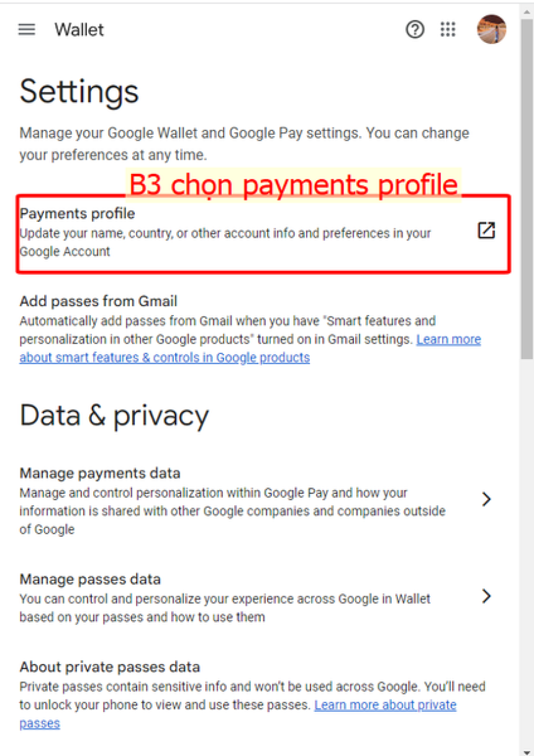
Task: Follow the Learn more about private passes link
Action: (238, 714)
